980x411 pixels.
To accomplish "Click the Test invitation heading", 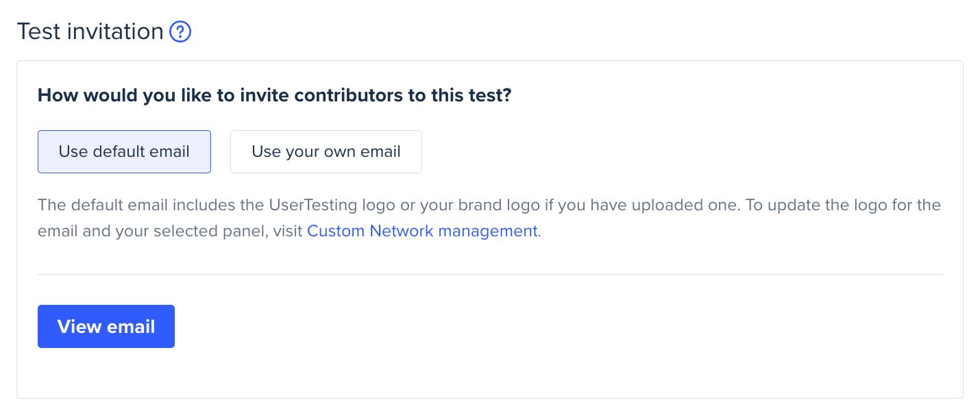I will click(90, 32).
